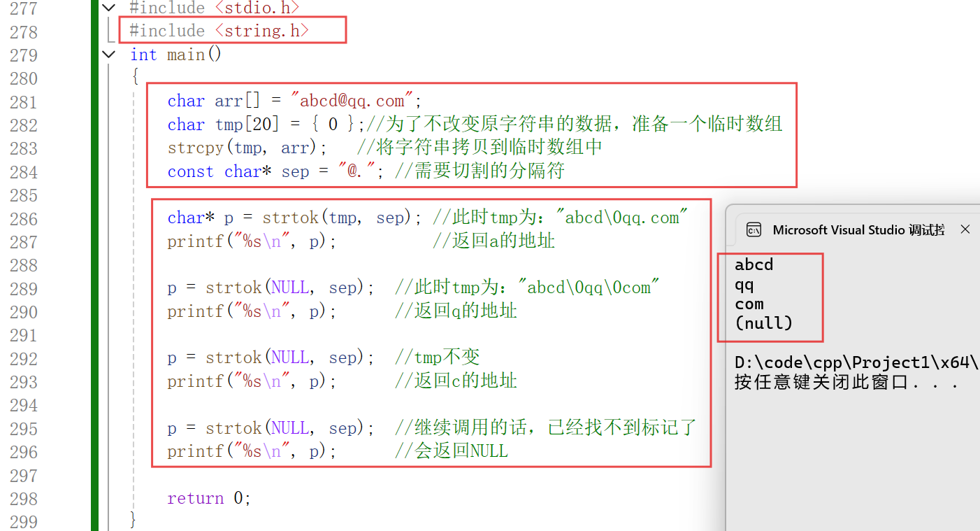This screenshot has width=980, height=531.
Task: Click the strtok(tmp, sep) call
Action: tap(343, 218)
